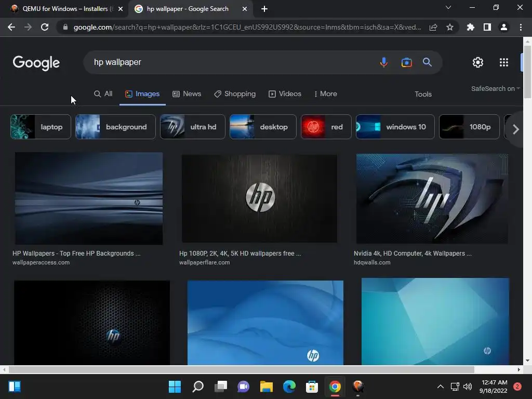
Task: Filter results by red chip
Action: pos(326,127)
